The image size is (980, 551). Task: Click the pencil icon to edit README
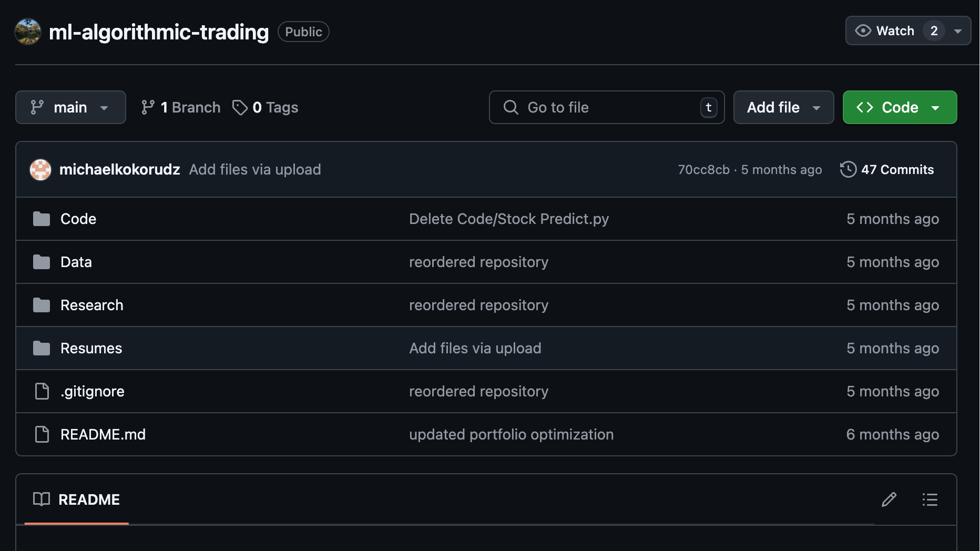(889, 499)
